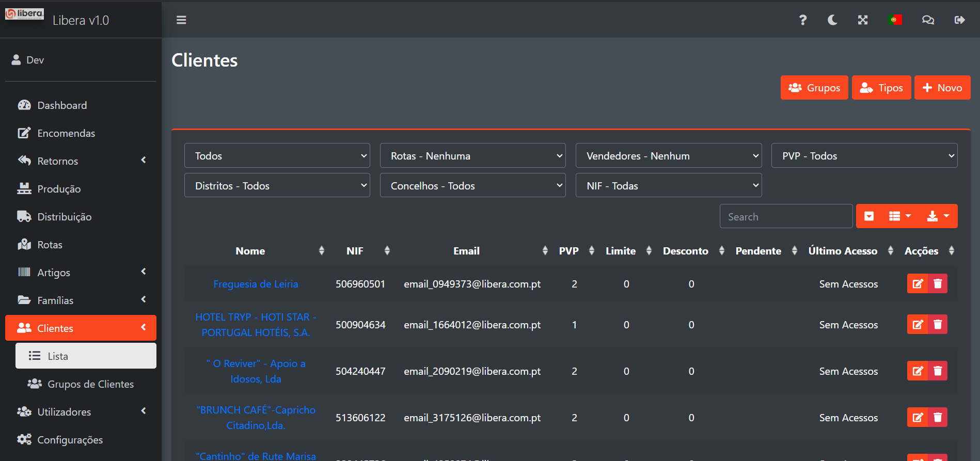This screenshot has width=980, height=461.
Task: Open the export download dropdown
Action: tap(938, 216)
